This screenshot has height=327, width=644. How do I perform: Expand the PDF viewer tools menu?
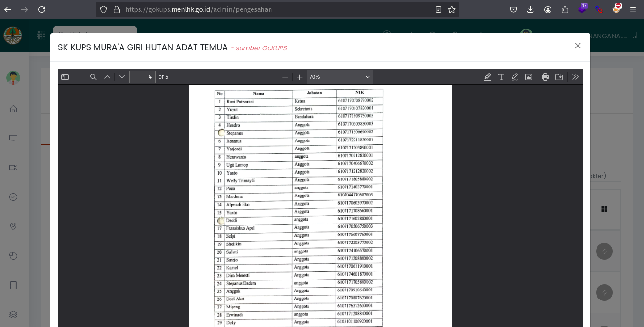575,77
